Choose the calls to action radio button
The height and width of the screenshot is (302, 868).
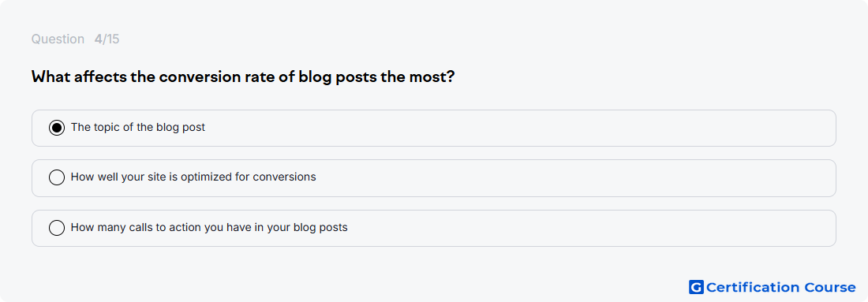[57, 228]
